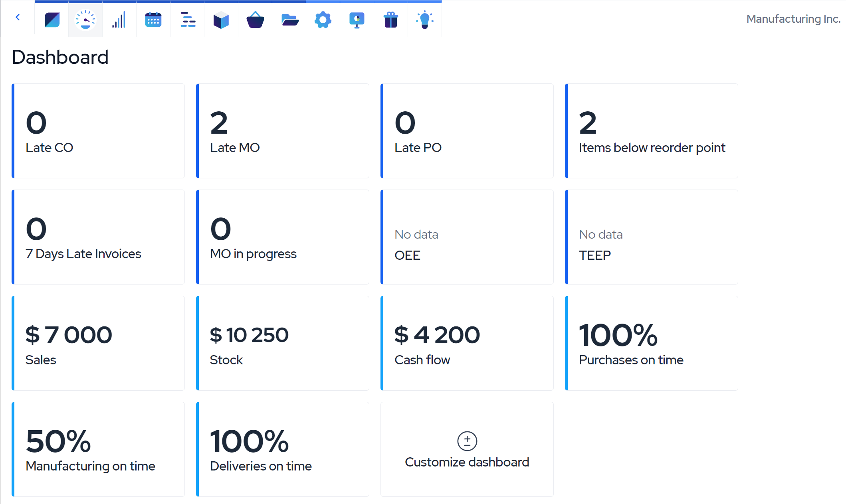Image resolution: width=846 pixels, height=504 pixels.
Task: Open the lightbulb tips icon
Action: point(425,20)
